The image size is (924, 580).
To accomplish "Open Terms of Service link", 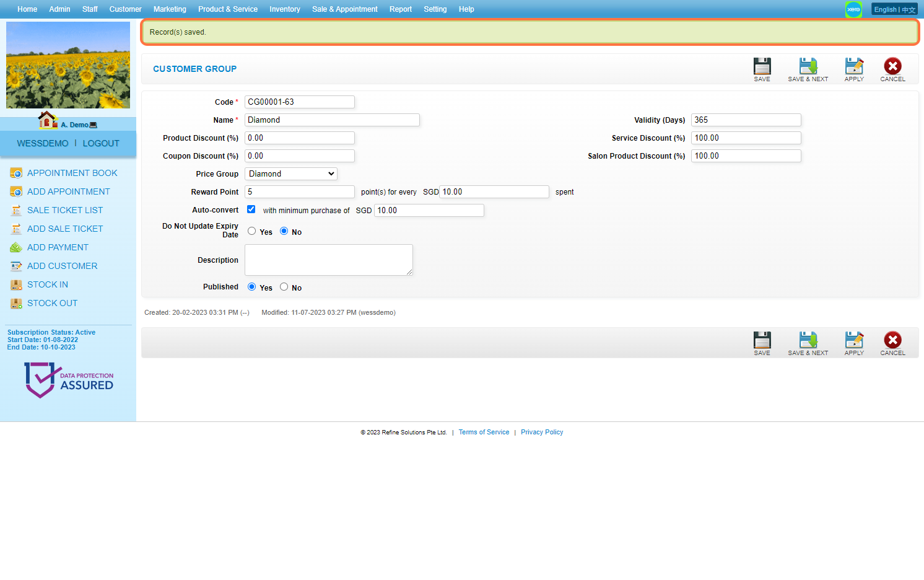I will 484,433.
